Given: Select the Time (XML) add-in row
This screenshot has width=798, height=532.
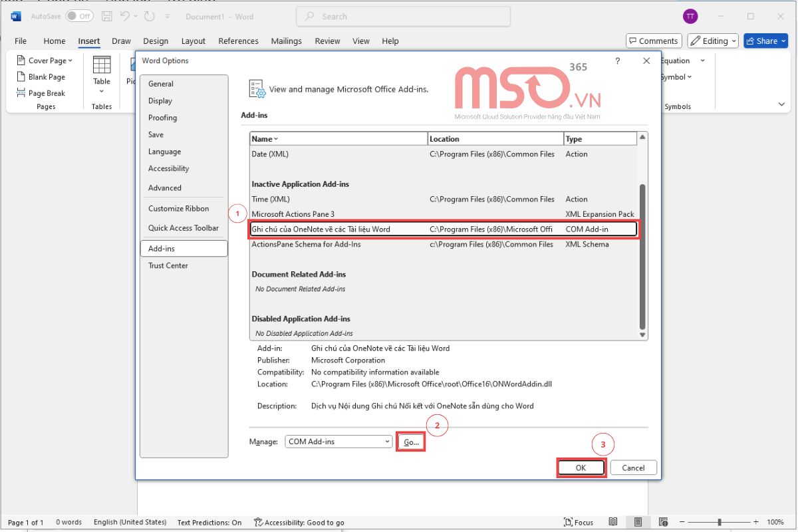Looking at the screenshot, I should (443, 199).
